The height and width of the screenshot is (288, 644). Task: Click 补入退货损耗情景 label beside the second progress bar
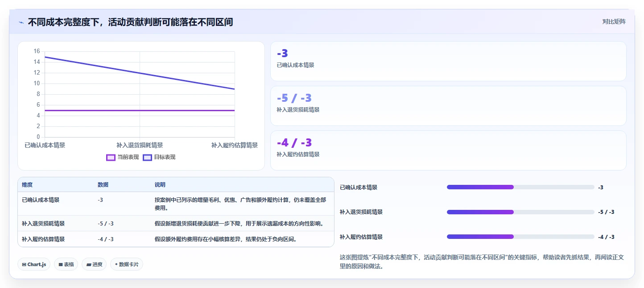pos(361,212)
